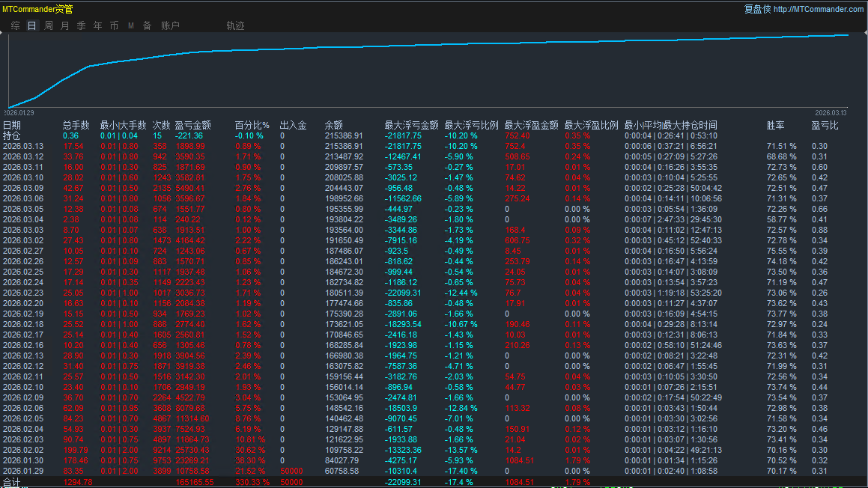Click the 50000 deposit in 2026.01.29 row
The height and width of the screenshot is (488, 868).
pos(292,471)
